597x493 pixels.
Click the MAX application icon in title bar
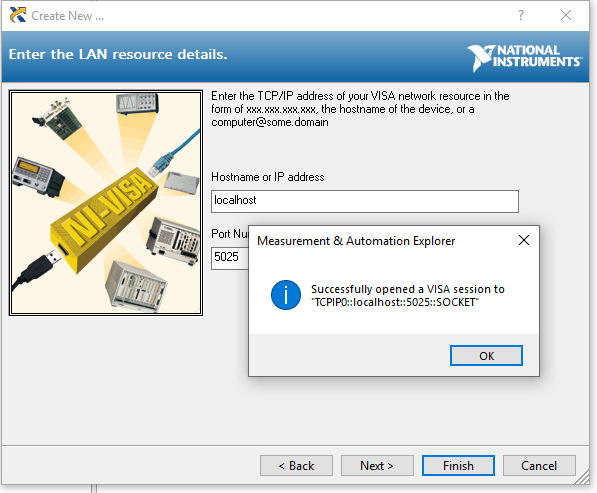click(x=18, y=15)
